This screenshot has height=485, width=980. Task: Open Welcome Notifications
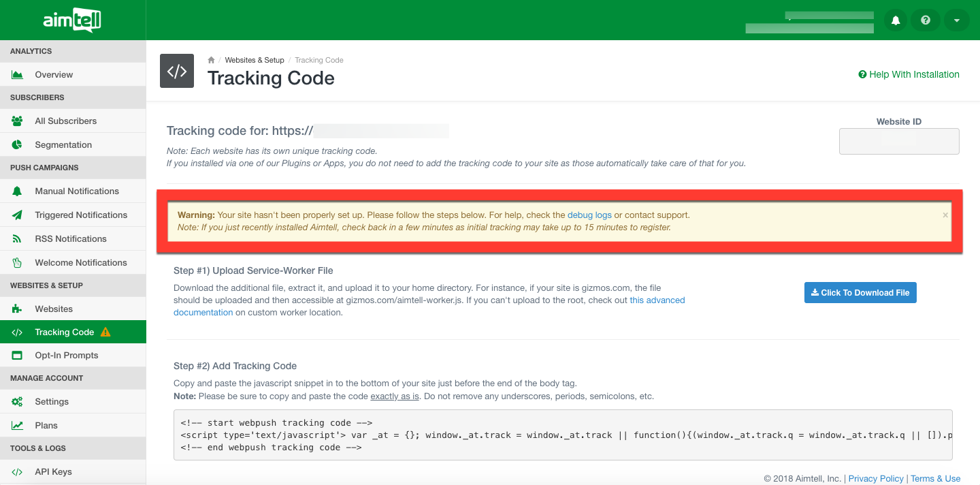pyautogui.click(x=73, y=263)
